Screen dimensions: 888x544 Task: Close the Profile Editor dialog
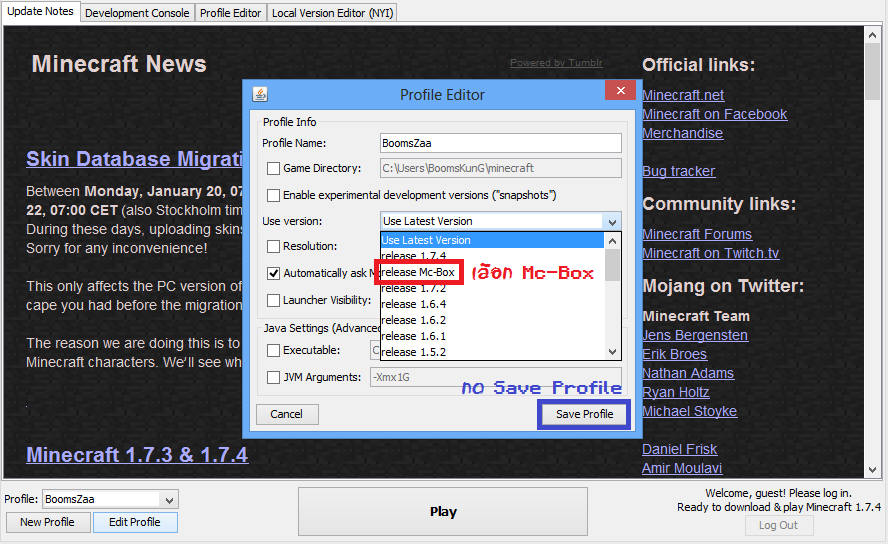pyautogui.click(x=621, y=91)
